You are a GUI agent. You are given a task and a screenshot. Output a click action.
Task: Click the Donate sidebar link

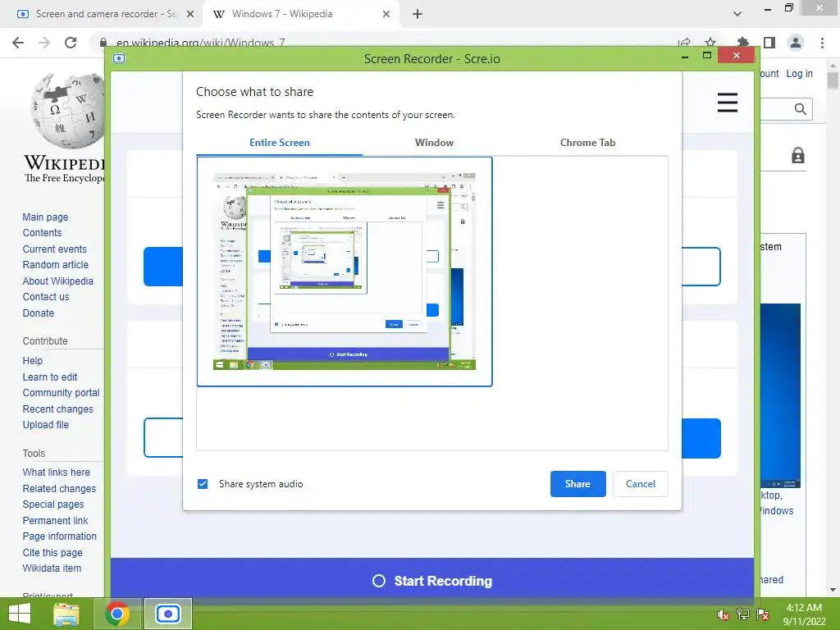click(x=38, y=313)
